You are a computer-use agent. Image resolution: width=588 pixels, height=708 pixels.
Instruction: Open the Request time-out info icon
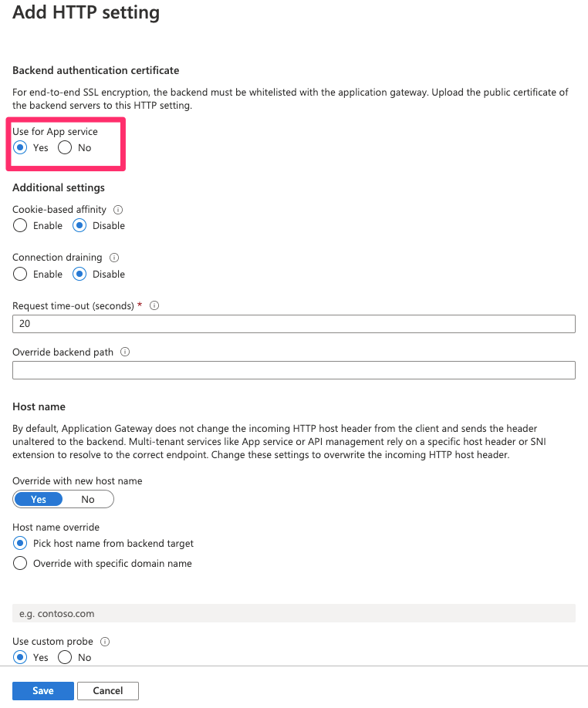(x=154, y=305)
